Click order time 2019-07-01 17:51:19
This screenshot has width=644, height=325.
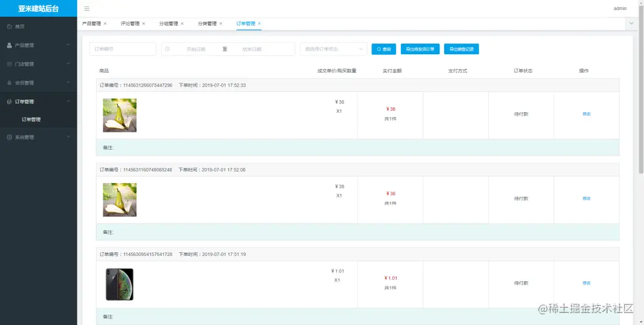click(x=224, y=254)
